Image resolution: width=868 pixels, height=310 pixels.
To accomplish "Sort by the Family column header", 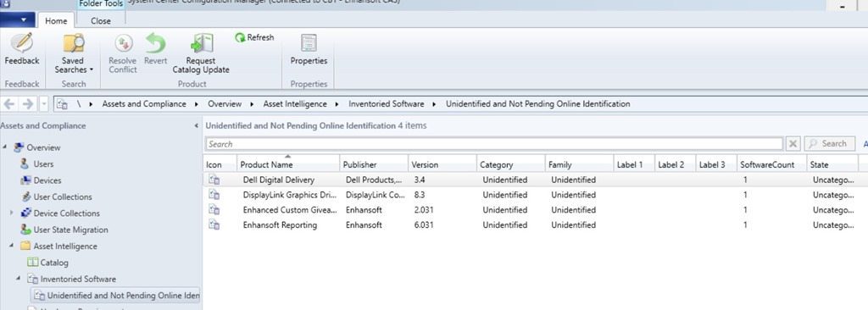I will [579, 164].
